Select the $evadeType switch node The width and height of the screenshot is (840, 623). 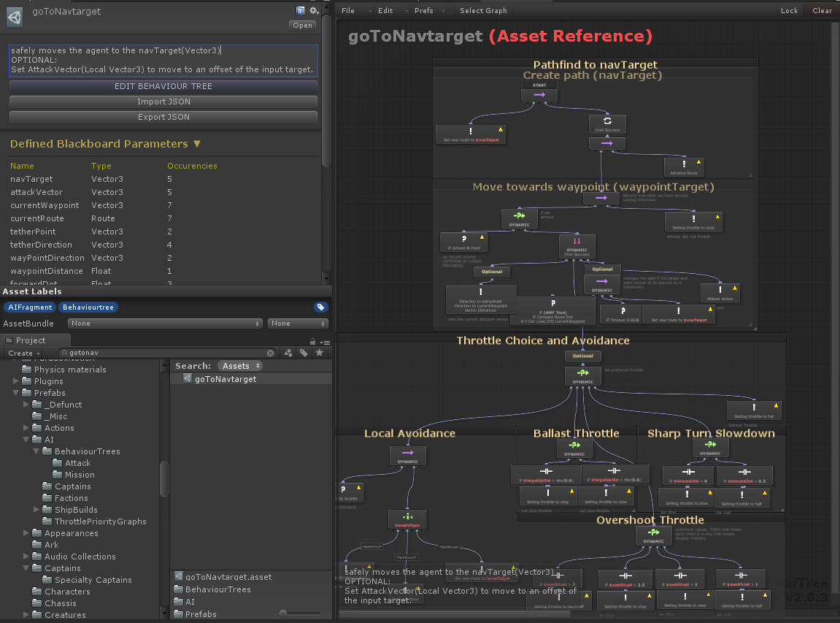[x=407, y=519]
